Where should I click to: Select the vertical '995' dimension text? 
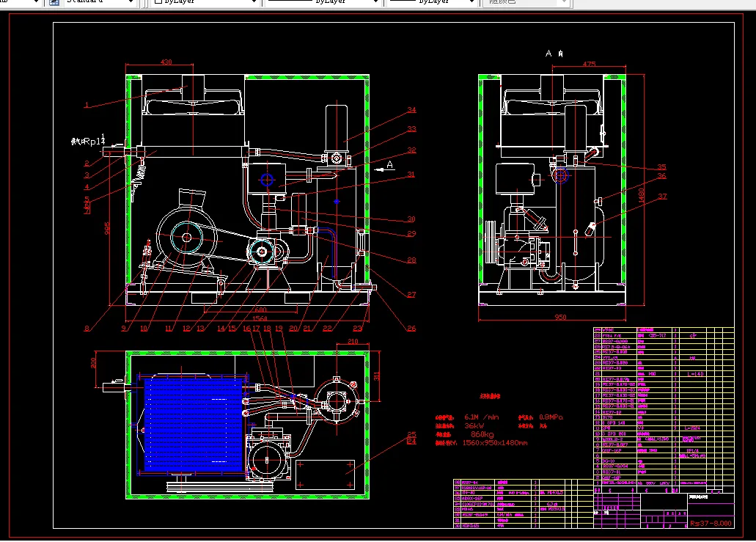tap(107, 228)
